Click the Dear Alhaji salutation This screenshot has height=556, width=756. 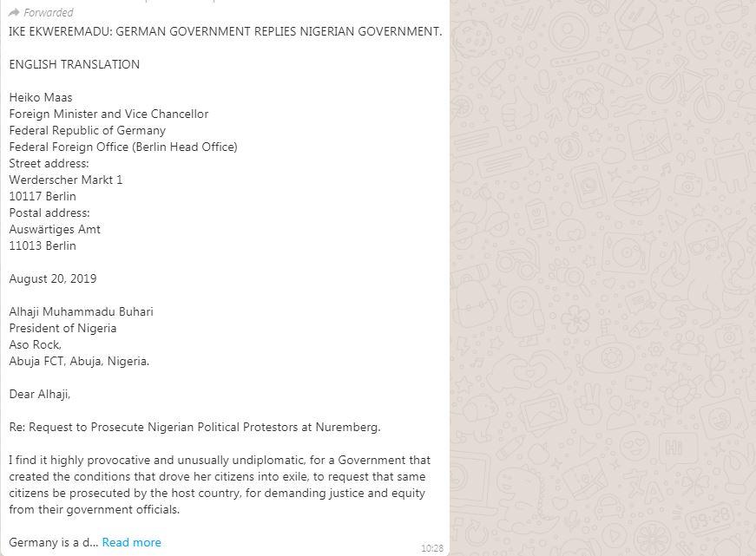[40, 394]
